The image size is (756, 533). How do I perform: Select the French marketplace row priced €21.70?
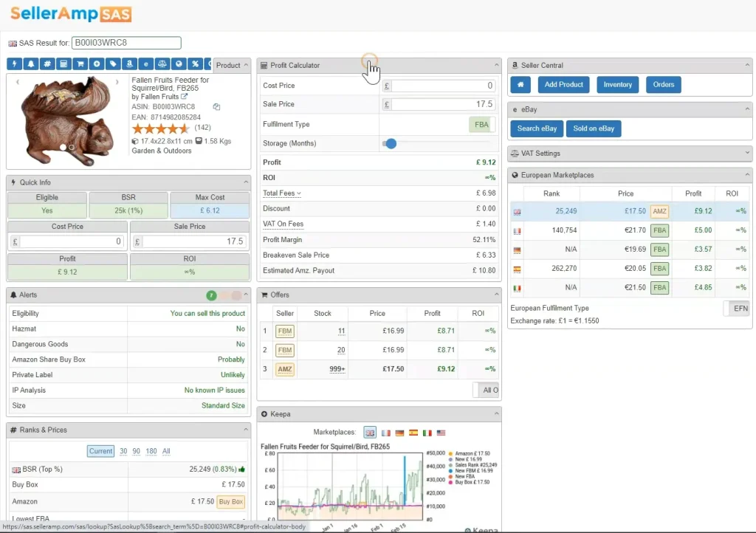pos(630,230)
